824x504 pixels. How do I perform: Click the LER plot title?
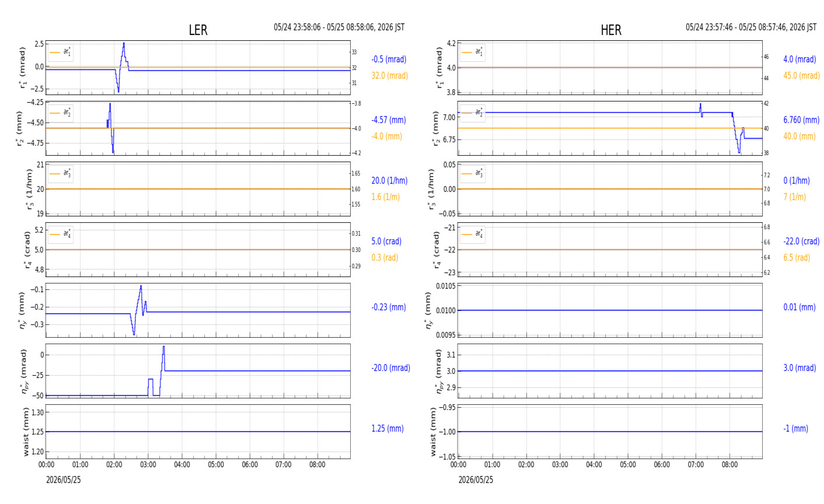pyautogui.click(x=198, y=30)
